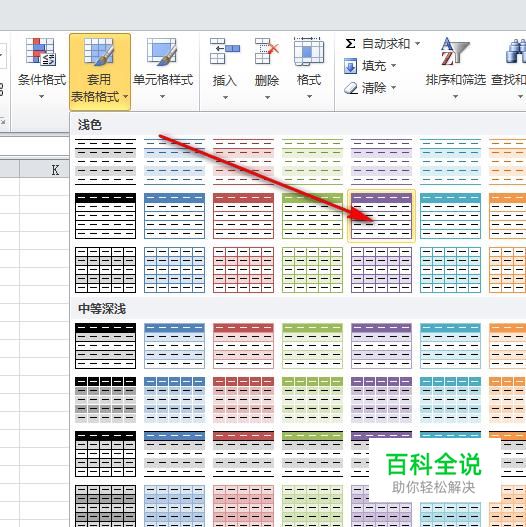Open the 条件格式 conditional formatting icon
526x527 pixels.
(x=41, y=51)
